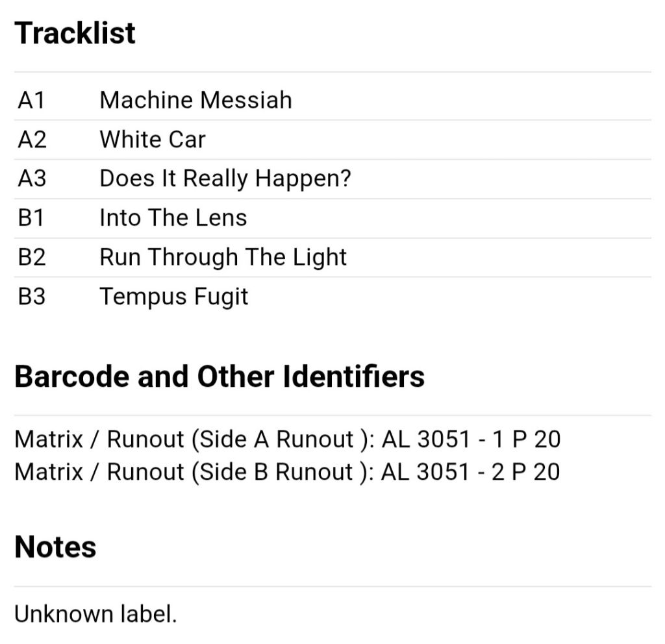Click the B1 track position label

click(x=31, y=217)
